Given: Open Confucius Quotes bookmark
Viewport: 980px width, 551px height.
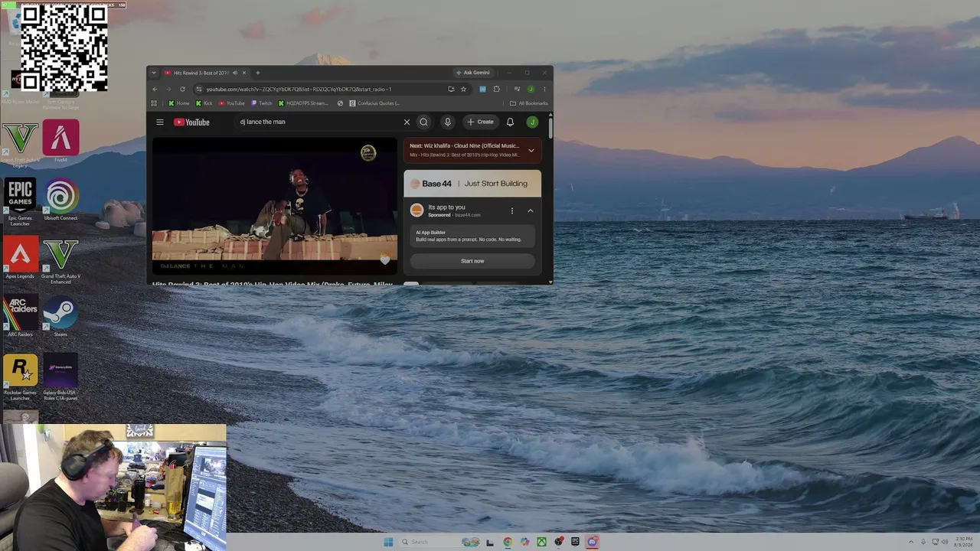Looking at the screenshot, I should coord(374,103).
